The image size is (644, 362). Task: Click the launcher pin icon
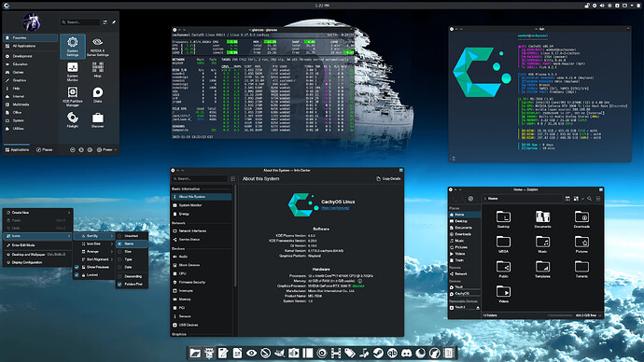pos(114,22)
